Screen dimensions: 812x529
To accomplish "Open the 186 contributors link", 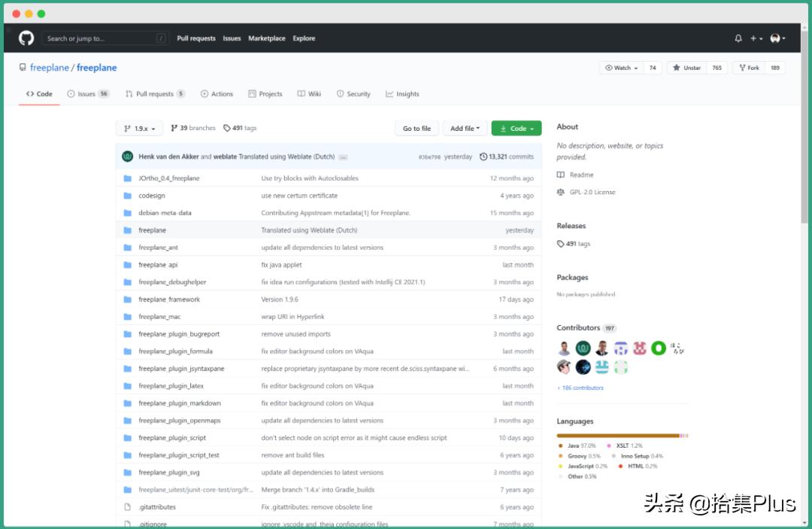I will click(x=580, y=388).
